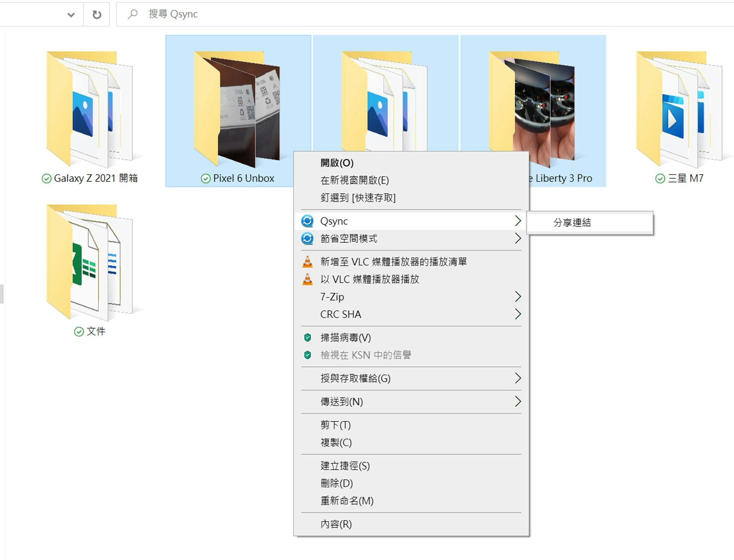This screenshot has height=560, width=734.
Task: Click green sync check next to Galaxy Z 2021 開箱
Action: click(x=47, y=179)
